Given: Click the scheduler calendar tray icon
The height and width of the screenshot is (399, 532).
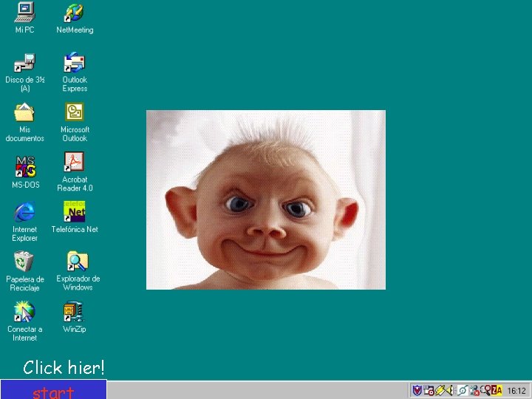Looking at the screenshot, I should click(x=429, y=391).
